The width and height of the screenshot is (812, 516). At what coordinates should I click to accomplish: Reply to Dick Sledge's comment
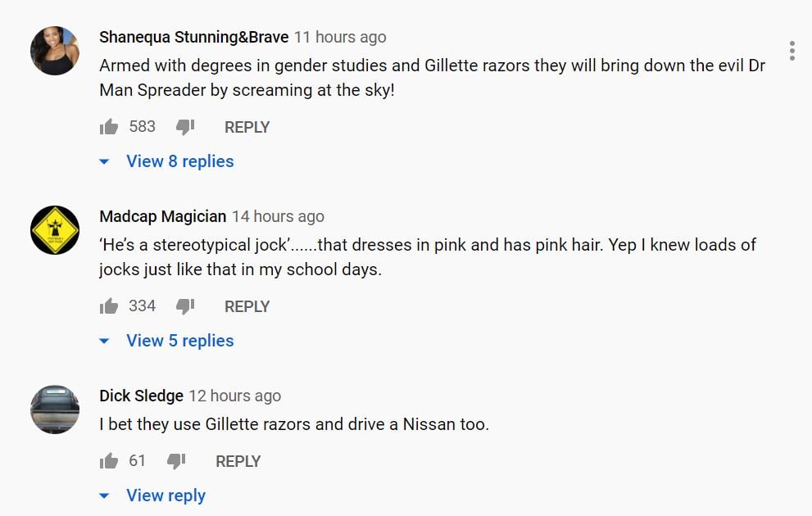pos(238,461)
